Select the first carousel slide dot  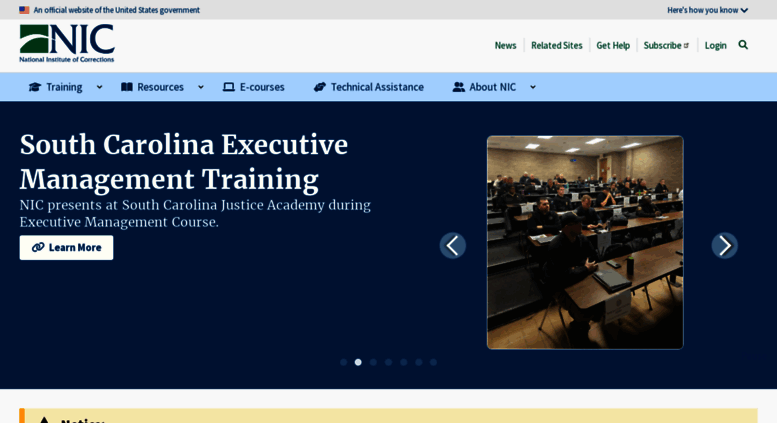pyautogui.click(x=343, y=362)
